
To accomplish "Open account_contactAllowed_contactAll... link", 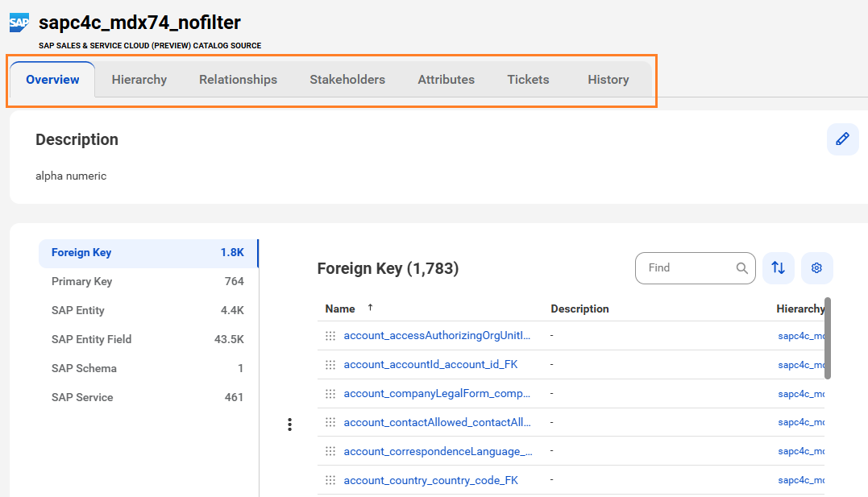I will coord(438,422).
